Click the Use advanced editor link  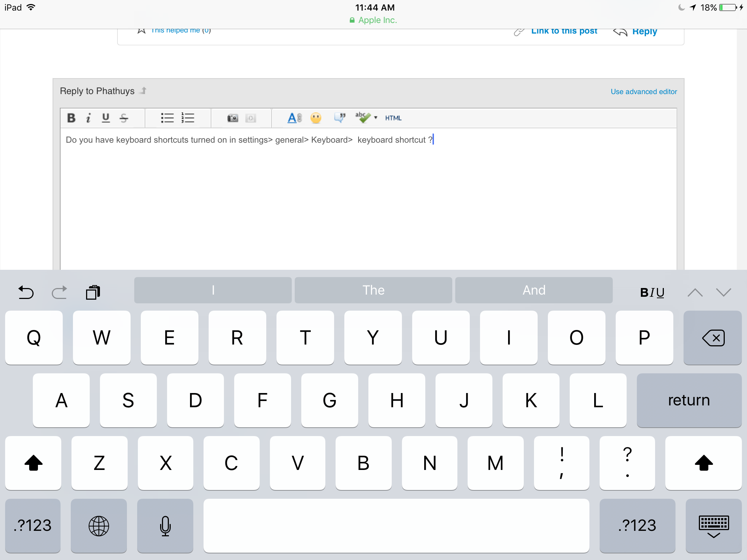(x=644, y=92)
